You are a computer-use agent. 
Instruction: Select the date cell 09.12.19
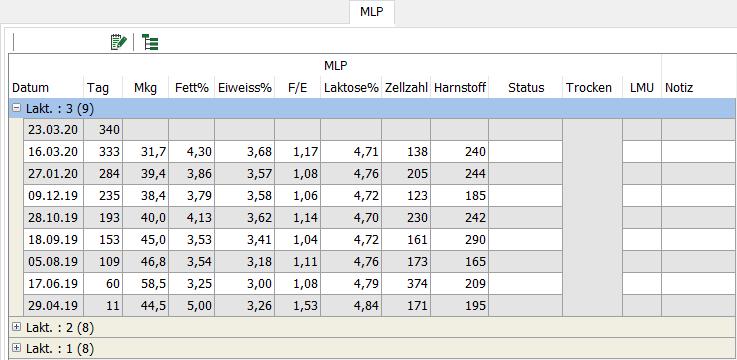pyautogui.click(x=54, y=196)
